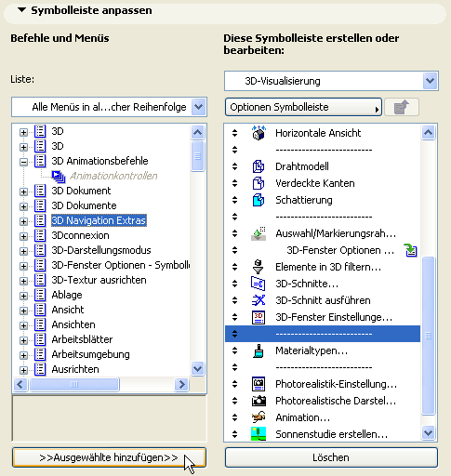Image resolution: width=451 pixels, height=476 pixels.
Task: Click the 3D-Schnitte icon
Action: pyautogui.click(x=259, y=284)
